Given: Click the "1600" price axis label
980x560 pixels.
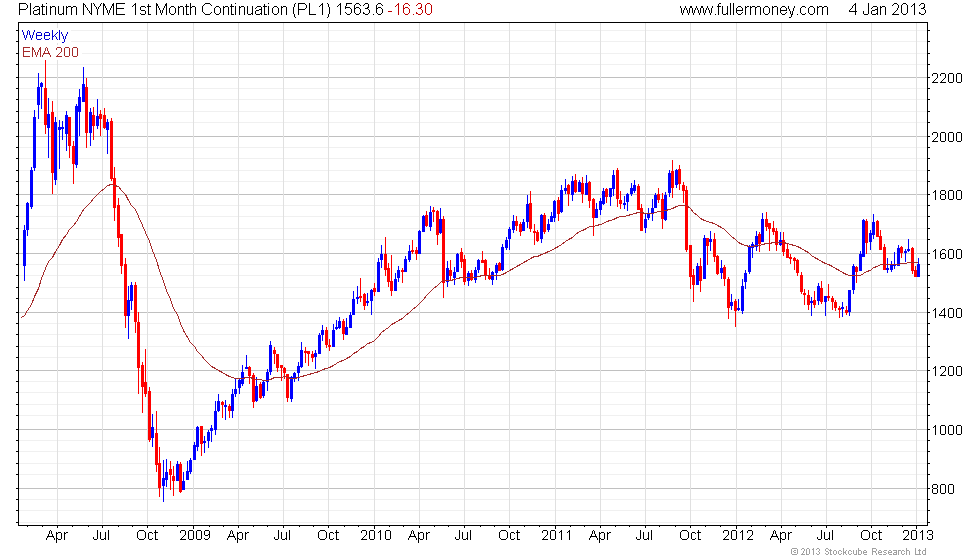Looking at the screenshot, I should pos(946,254).
